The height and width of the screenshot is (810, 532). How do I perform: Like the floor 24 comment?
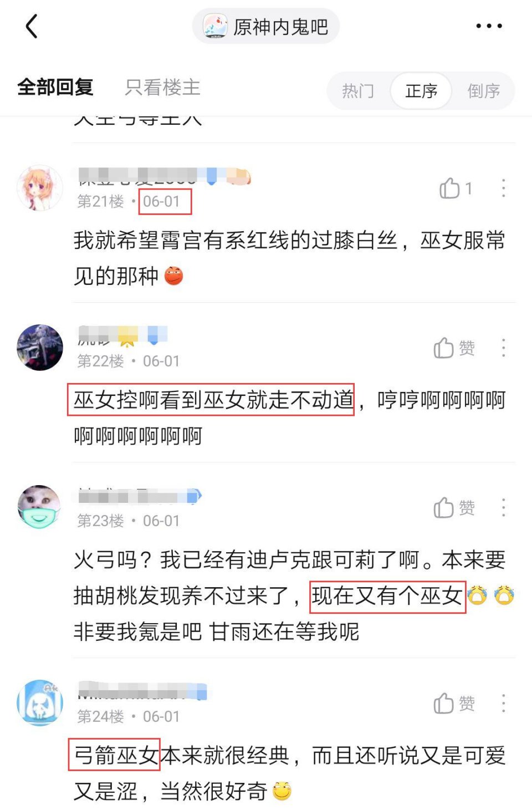454,704
